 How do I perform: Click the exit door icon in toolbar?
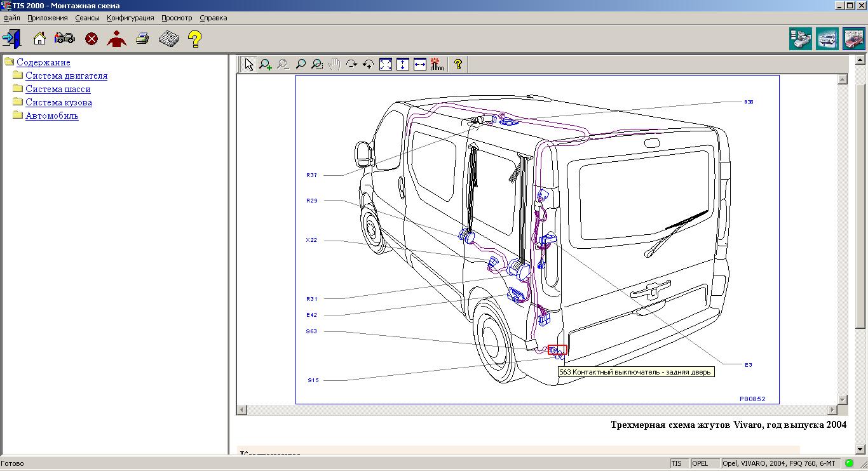click(x=11, y=39)
